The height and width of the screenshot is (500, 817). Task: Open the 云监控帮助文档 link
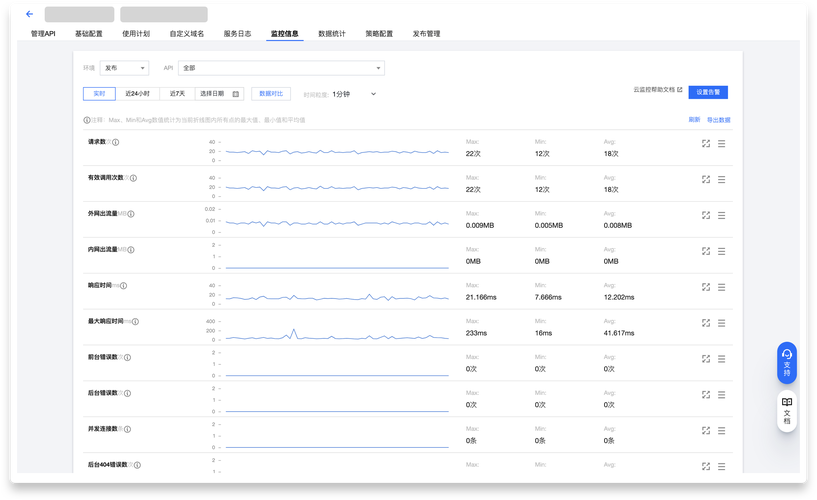pyautogui.click(x=658, y=90)
